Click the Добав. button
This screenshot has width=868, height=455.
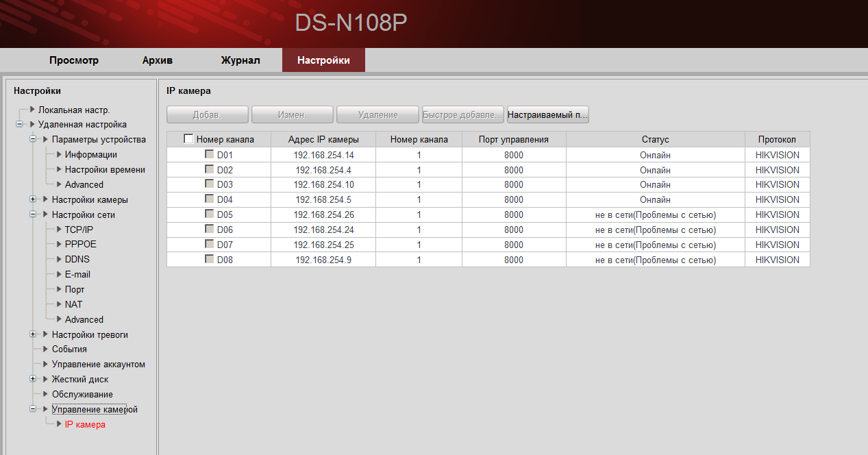pos(208,114)
